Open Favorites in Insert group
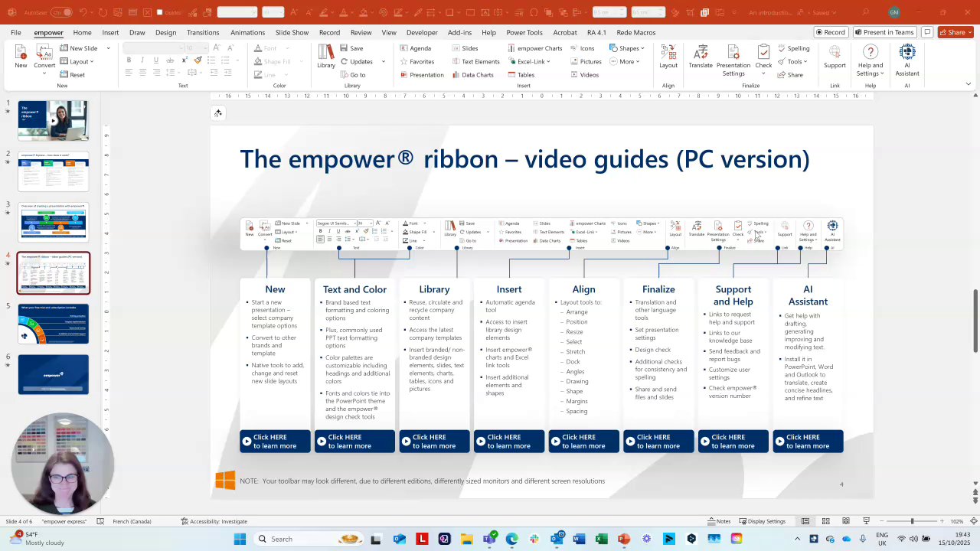 (x=416, y=61)
